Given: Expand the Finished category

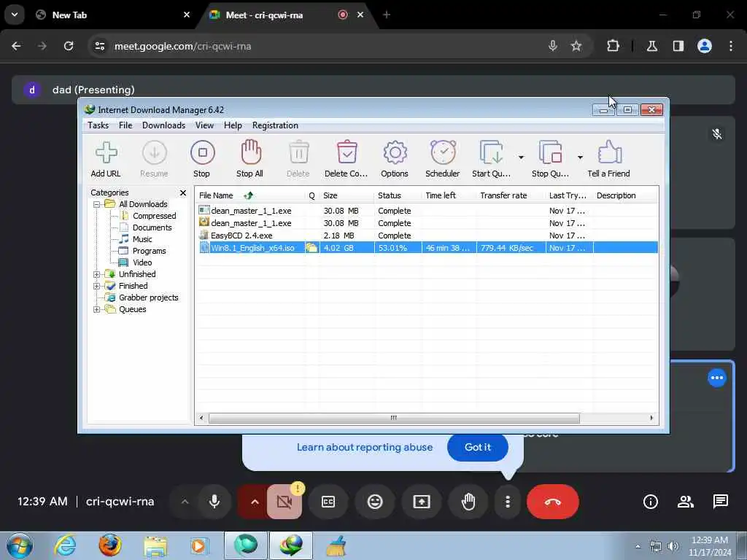Looking at the screenshot, I should [x=97, y=286].
